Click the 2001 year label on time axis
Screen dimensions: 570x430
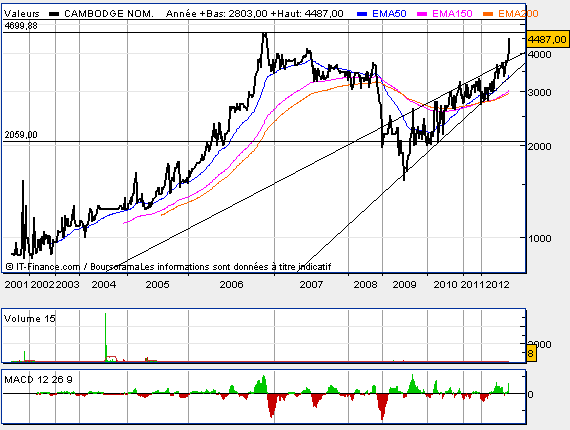(x=16, y=284)
